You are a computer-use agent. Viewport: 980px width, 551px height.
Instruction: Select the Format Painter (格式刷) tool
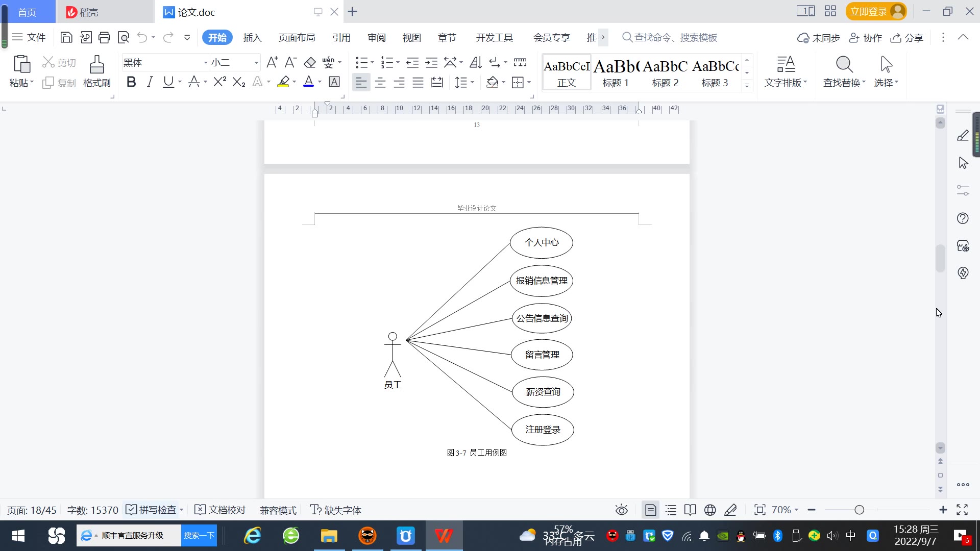click(97, 71)
